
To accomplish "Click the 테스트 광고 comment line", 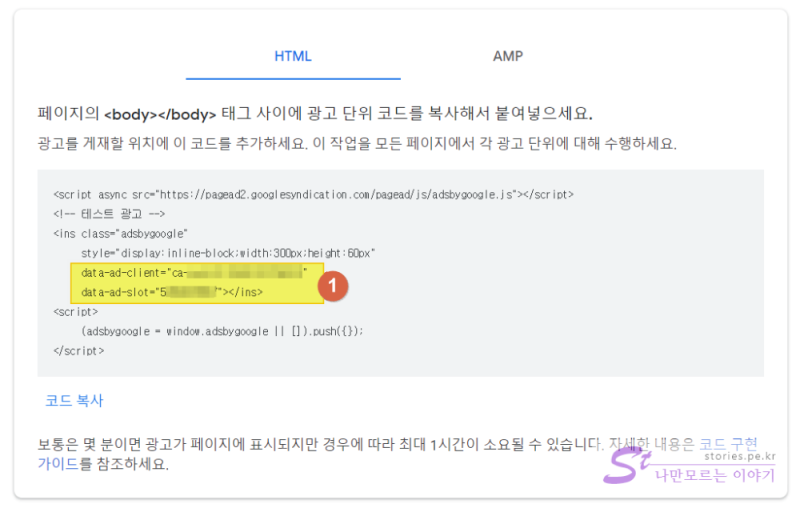I will point(109,214).
